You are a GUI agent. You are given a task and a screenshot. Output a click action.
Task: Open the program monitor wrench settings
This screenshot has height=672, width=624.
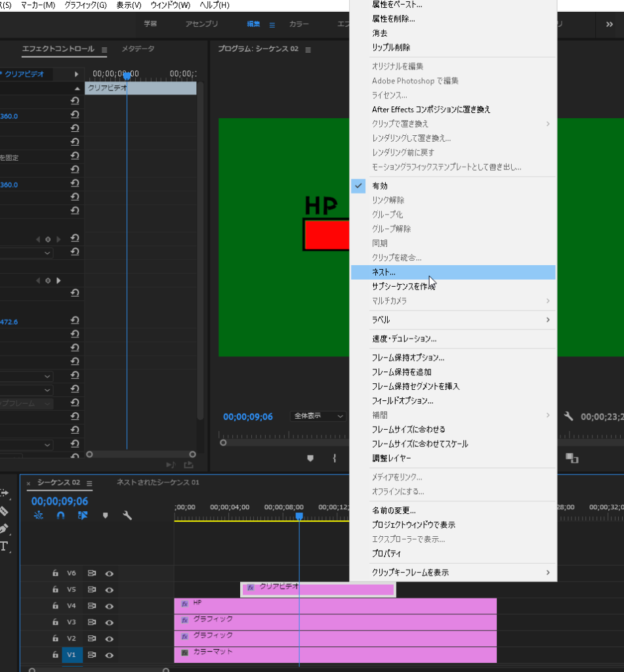569,416
